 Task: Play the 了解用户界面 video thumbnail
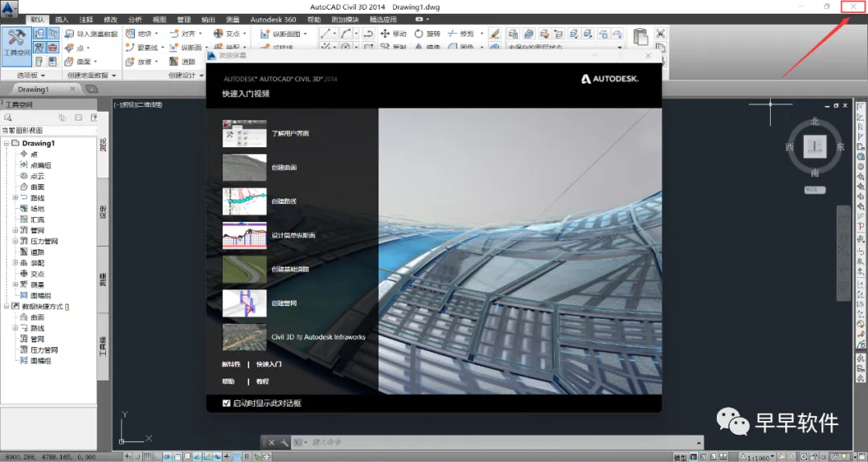coord(244,133)
